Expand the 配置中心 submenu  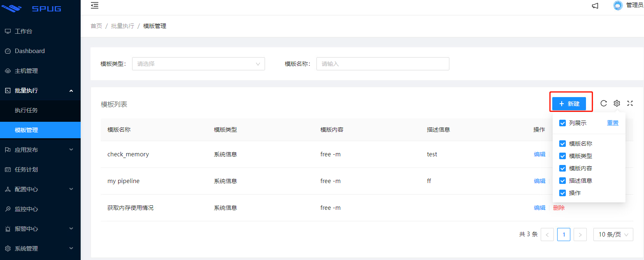71,189
